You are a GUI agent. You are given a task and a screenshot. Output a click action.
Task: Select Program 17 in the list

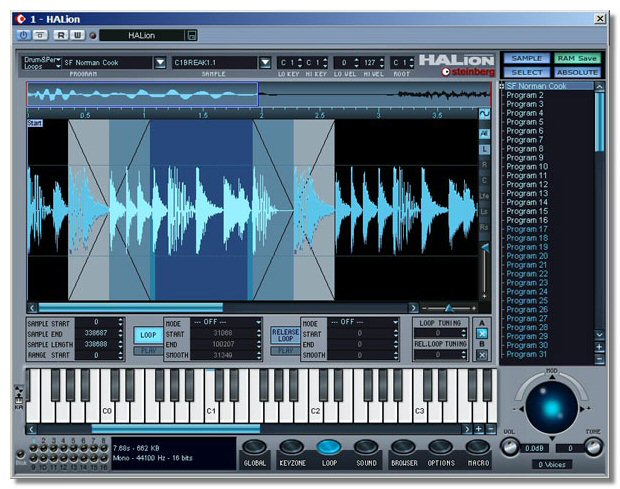pos(527,229)
